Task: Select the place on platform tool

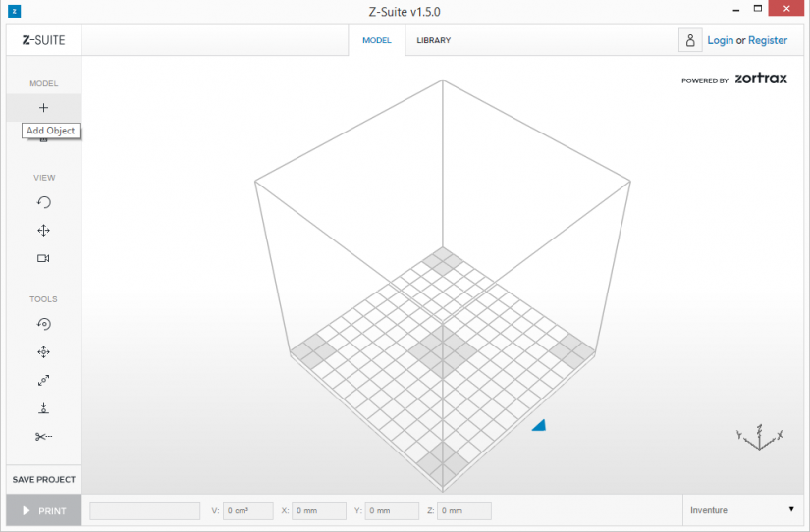Action: click(44, 408)
